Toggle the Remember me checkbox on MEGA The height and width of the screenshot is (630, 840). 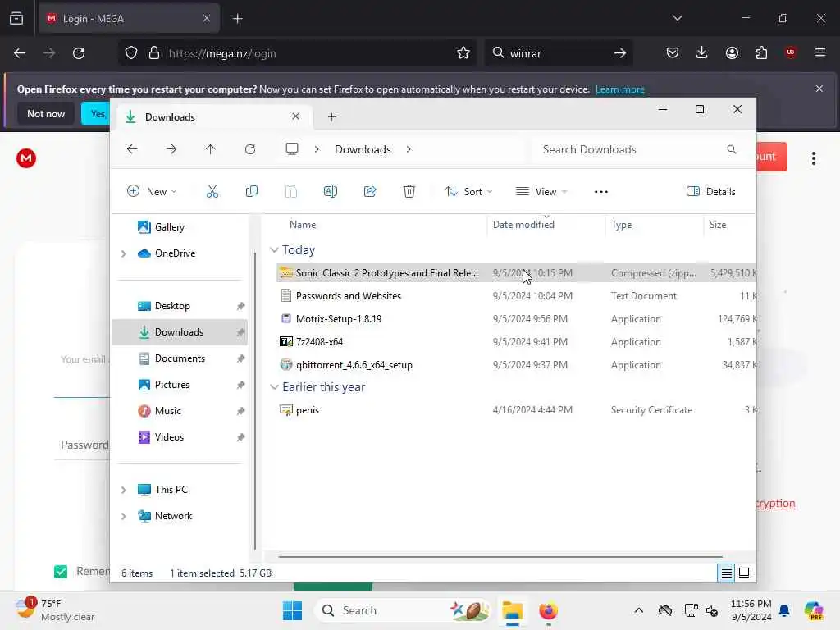pos(61,572)
